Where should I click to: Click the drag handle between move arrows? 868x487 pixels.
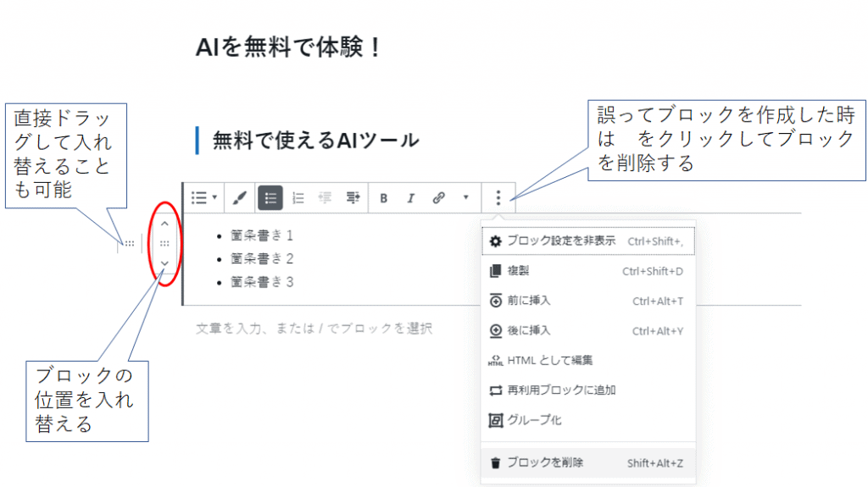tap(164, 243)
